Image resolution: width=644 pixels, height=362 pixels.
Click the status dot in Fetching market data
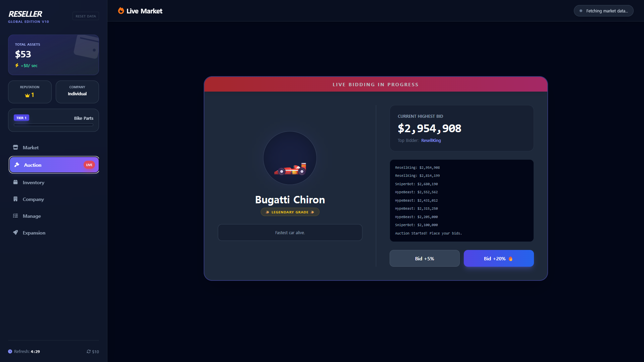pos(581,11)
